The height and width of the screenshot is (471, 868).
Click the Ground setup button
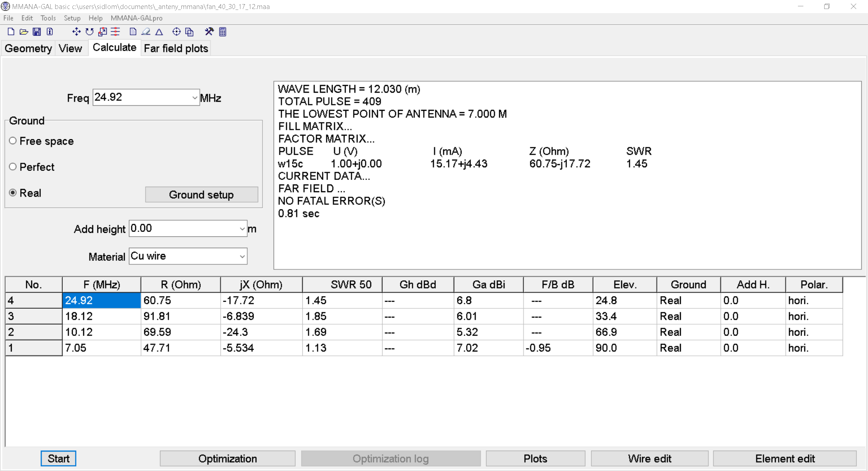[x=201, y=195]
